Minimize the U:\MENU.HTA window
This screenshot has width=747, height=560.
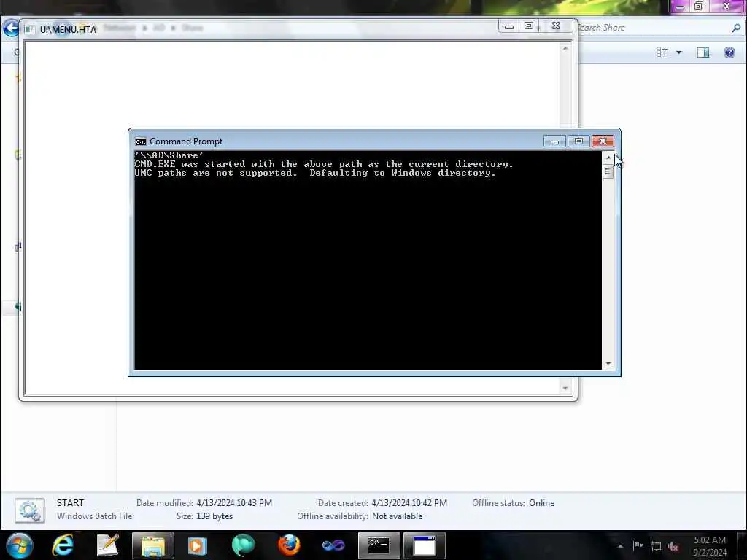(508, 26)
